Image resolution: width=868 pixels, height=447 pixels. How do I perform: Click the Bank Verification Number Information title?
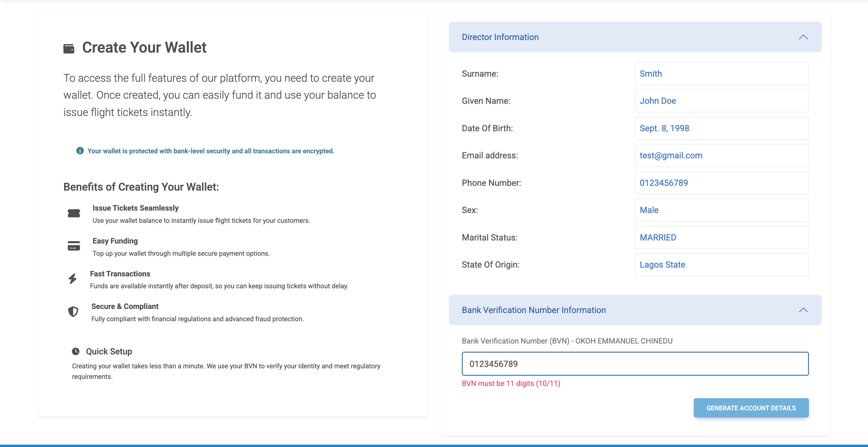534,310
